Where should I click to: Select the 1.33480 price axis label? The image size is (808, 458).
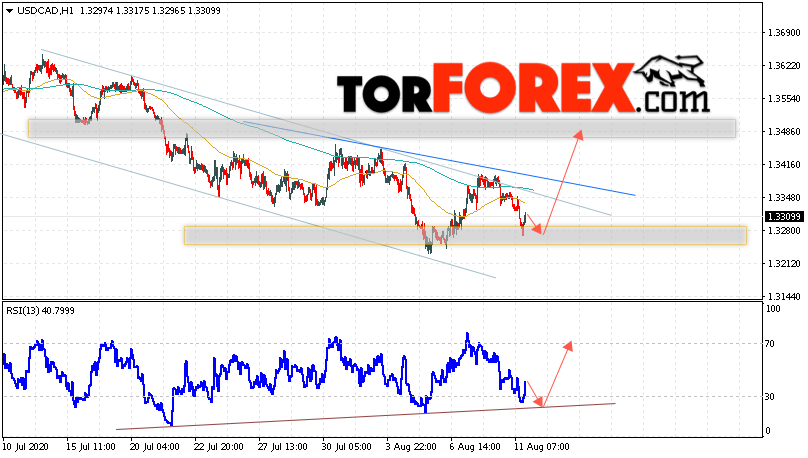pyautogui.click(x=784, y=198)
